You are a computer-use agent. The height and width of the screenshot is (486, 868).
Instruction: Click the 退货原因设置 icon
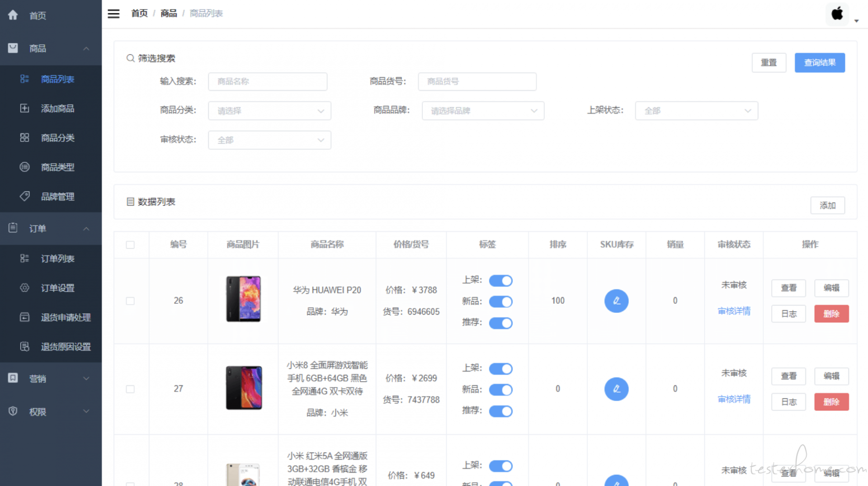[x=24, y=346]
